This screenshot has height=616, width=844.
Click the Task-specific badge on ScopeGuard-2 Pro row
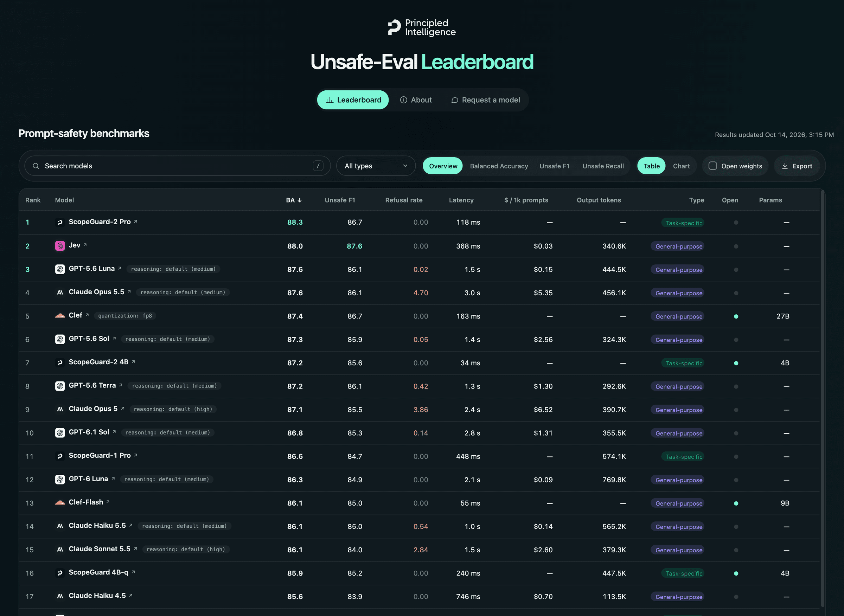point(683,223)
